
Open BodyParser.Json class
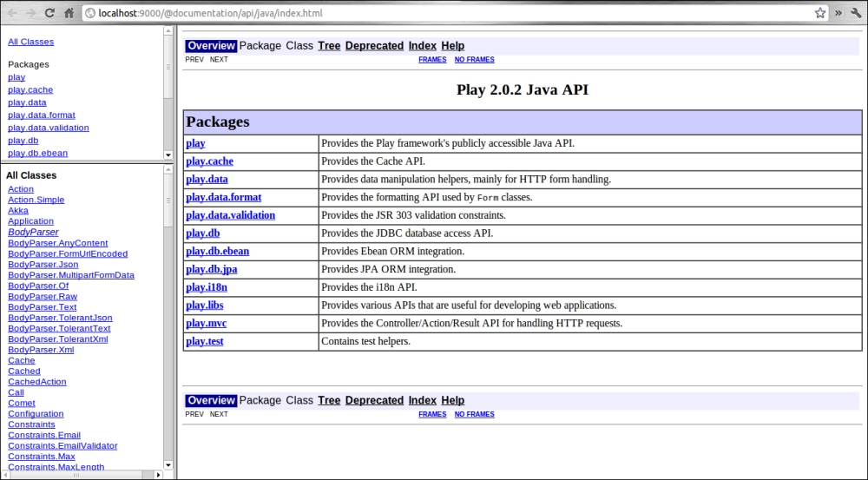point(43,264)
